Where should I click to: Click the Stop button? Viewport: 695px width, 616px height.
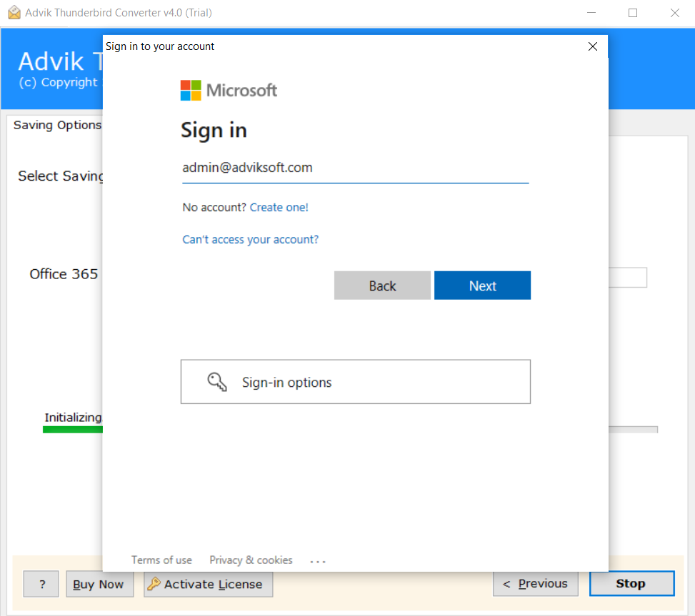[631, 584]
